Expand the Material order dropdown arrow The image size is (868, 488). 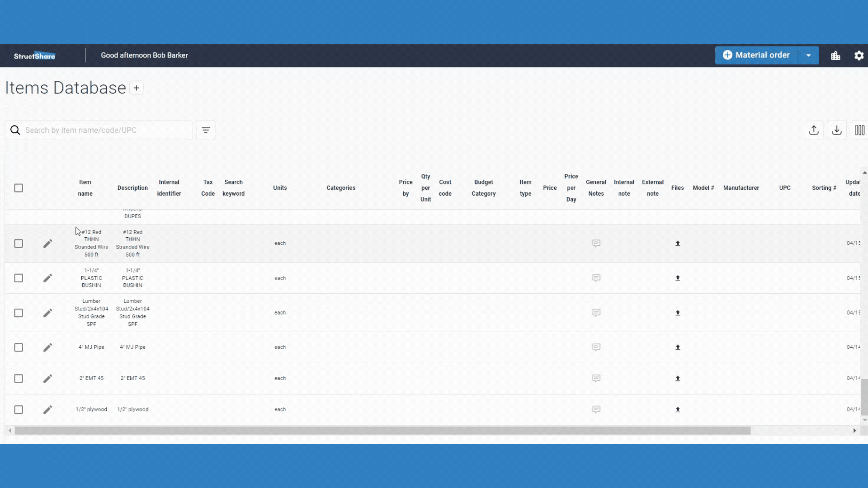tap(810, 55)
